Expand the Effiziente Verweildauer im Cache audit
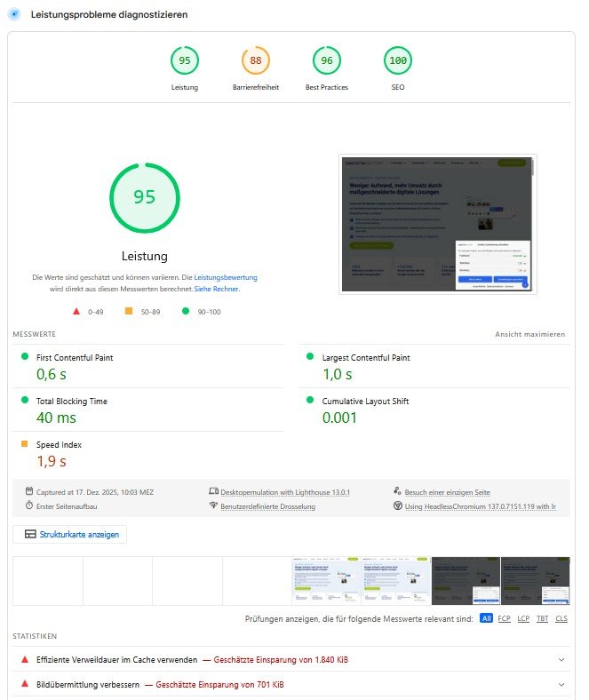 (561, 659)
